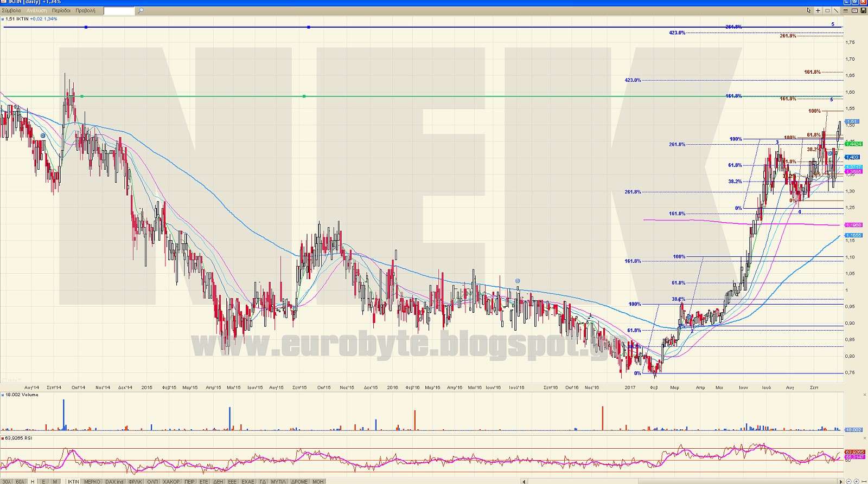Open the Προβολή menu
868x484 pixels.
point(85,10)
